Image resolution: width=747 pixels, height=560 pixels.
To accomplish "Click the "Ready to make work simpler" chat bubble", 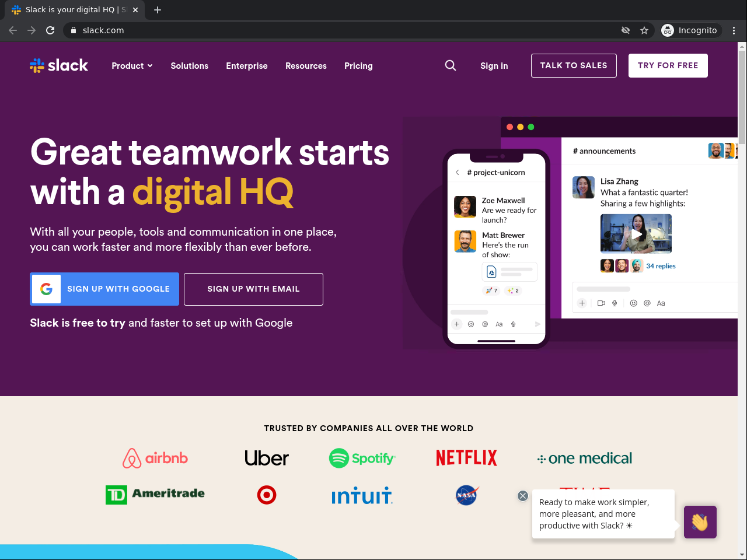I will click(603, 514).
